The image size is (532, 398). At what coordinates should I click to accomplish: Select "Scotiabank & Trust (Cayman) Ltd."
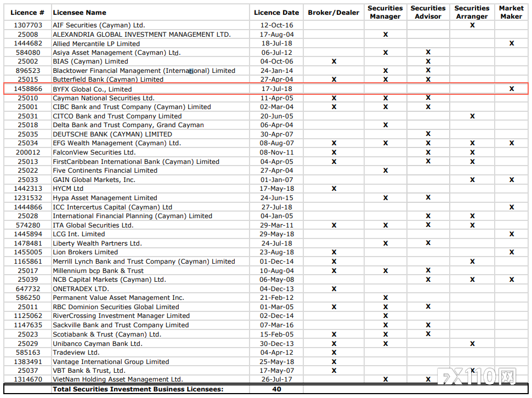pyautogui.click(x=107, y=334)
